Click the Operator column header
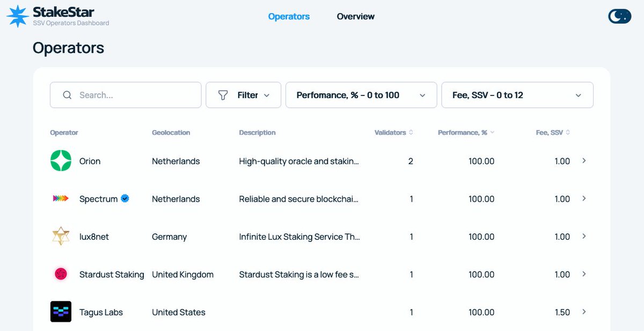 (64, 133)
